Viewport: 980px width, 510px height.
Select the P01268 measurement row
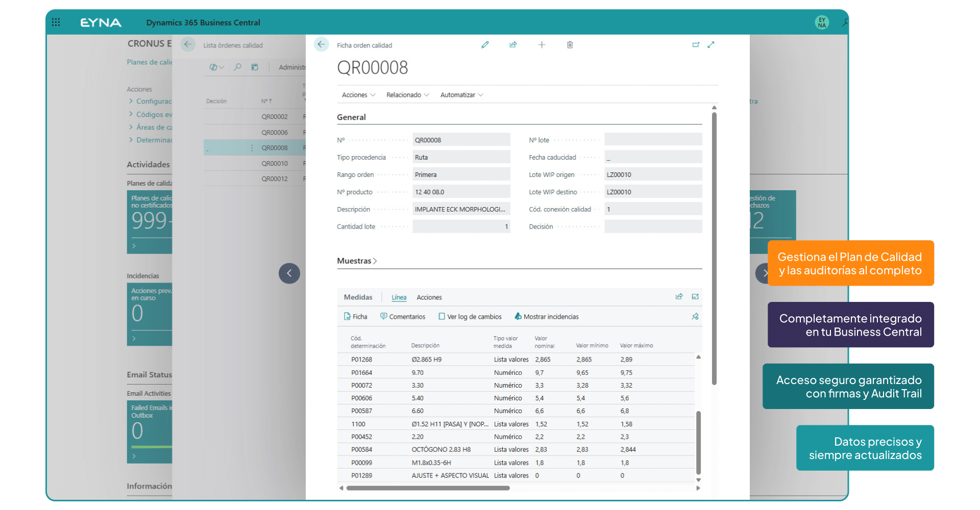[516, 360]
